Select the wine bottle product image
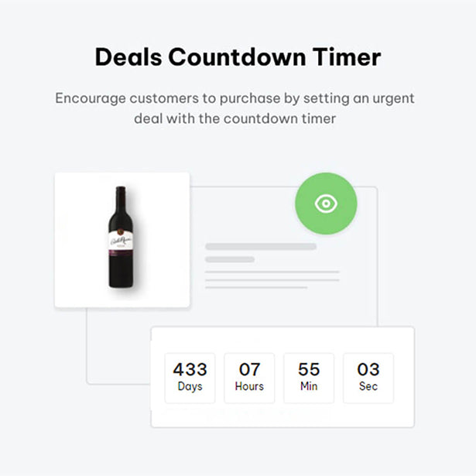 click(121, 237)
